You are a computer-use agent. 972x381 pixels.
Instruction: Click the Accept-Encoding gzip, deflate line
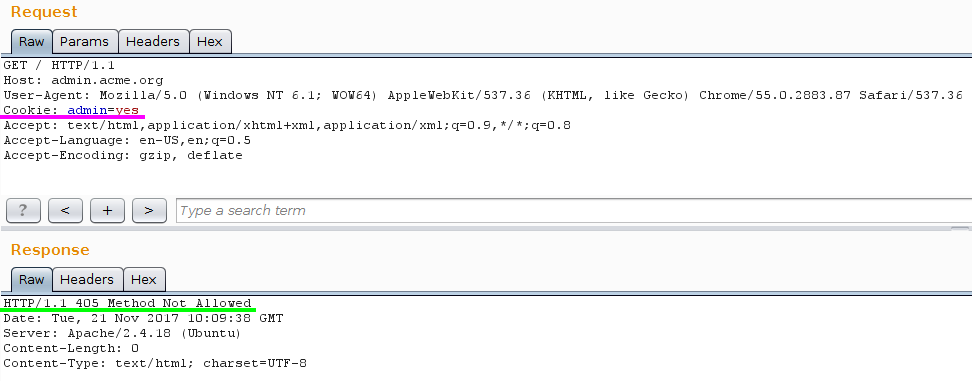(x=123, y=155)
